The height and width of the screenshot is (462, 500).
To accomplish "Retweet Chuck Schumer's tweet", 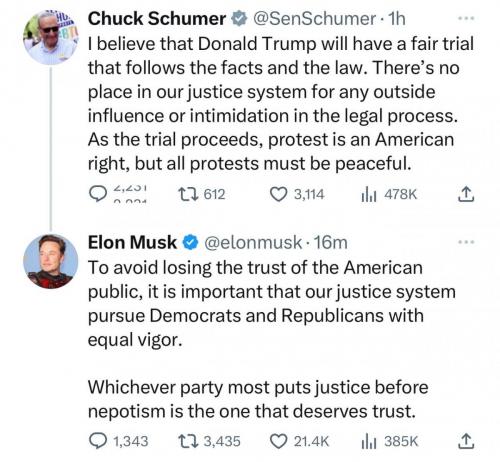I will click(x=188, y=194).
